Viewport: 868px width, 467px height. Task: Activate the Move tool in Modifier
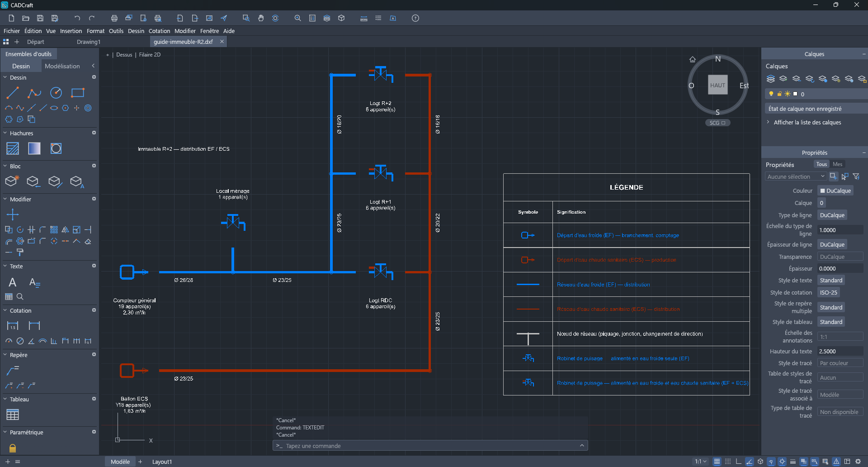pyautogui.click(x=13, y=214)
